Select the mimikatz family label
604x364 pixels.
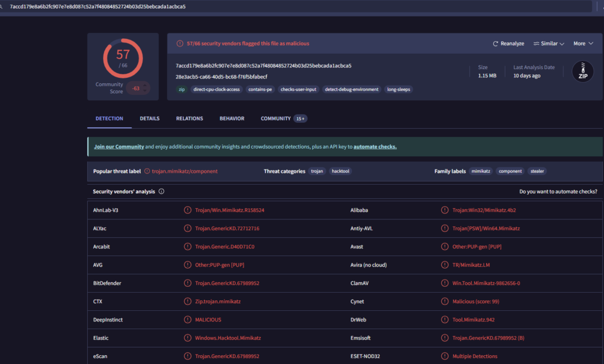click(x=481, y=171)
